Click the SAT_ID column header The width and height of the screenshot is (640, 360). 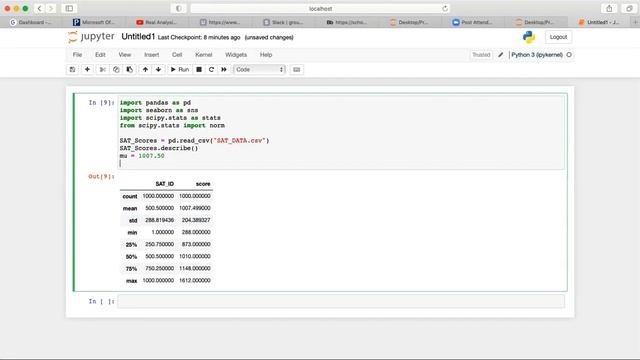tap(164, 184)
